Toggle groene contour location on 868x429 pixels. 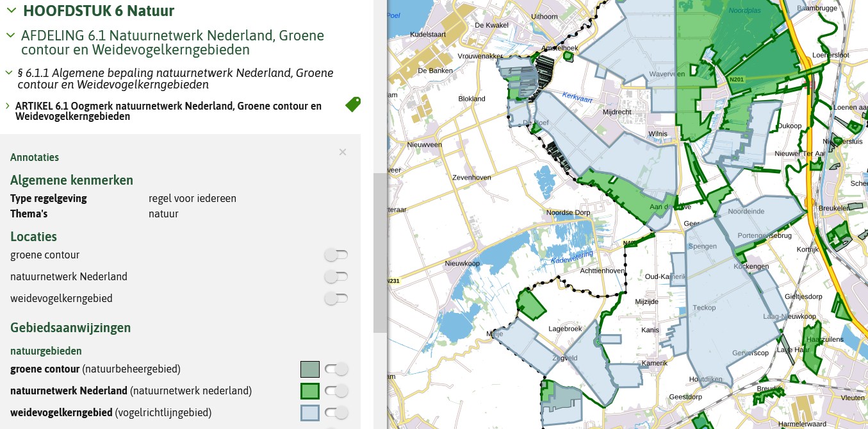click(336, 255)
